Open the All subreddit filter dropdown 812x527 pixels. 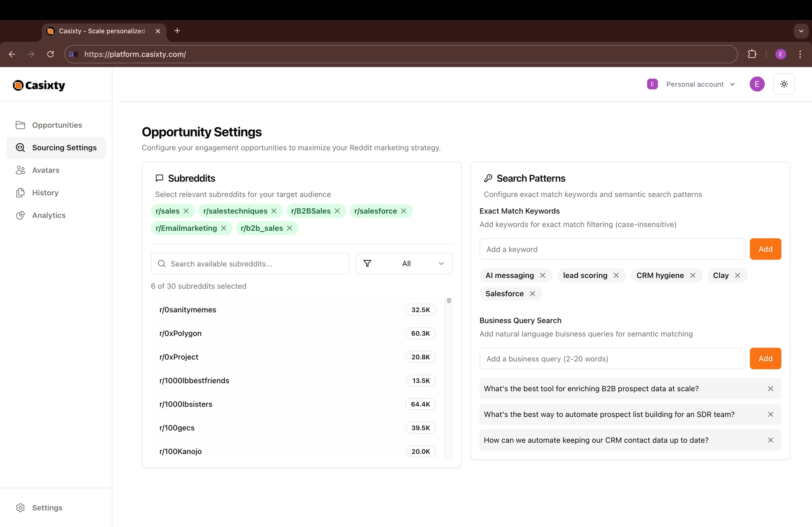tap(404, 264)
